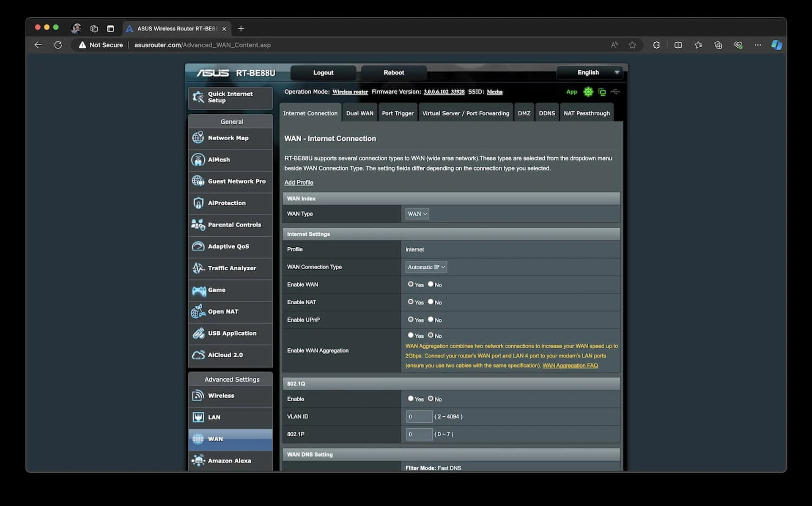Open the Game sidebar item
The height and width of the screenshot is (506, 812).
(x=230, y=290)
